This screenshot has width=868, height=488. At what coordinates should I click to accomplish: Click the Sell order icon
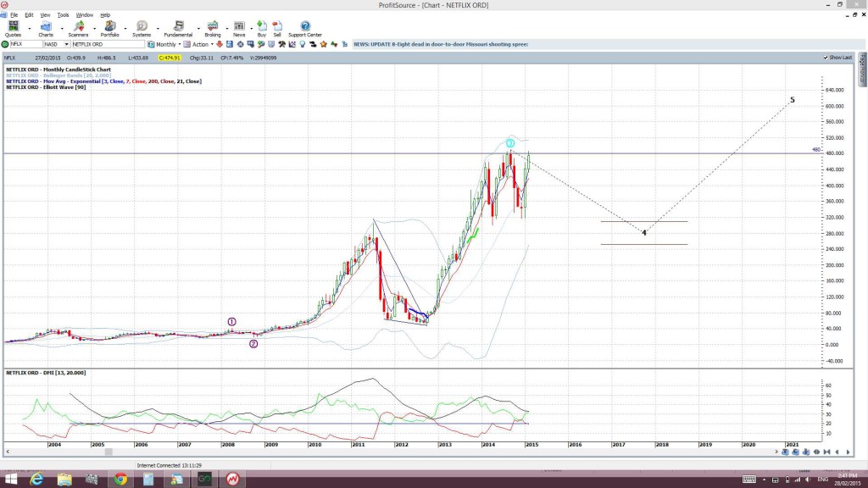click(x=277, y=26)
